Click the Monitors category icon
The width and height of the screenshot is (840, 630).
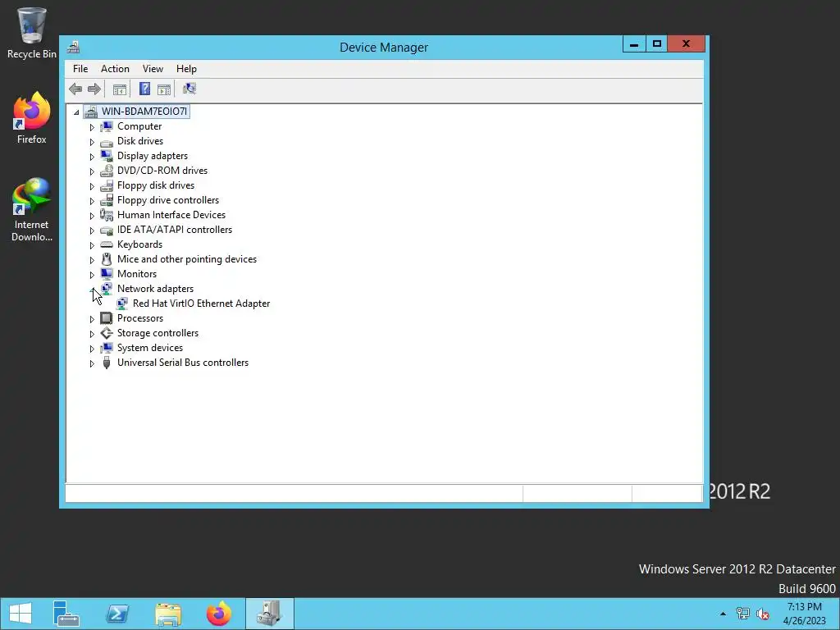tap(107, 274)
